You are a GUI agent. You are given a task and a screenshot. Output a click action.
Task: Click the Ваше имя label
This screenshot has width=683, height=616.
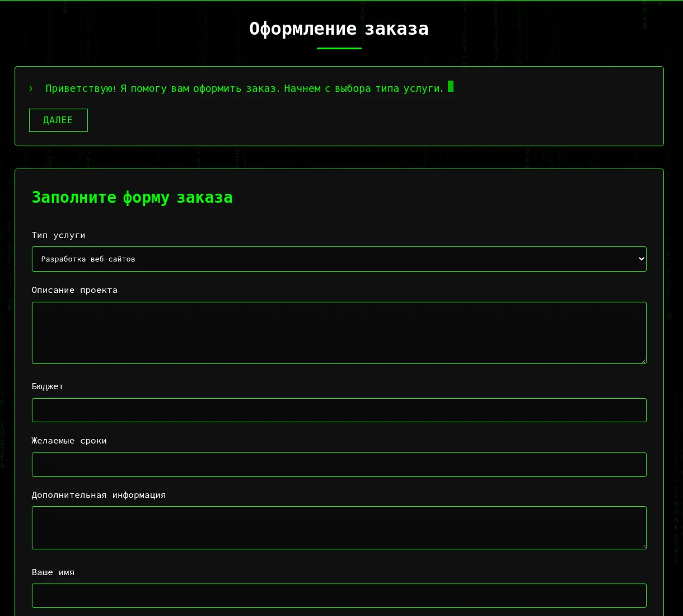pyautogui.click(x=53, y=572)
